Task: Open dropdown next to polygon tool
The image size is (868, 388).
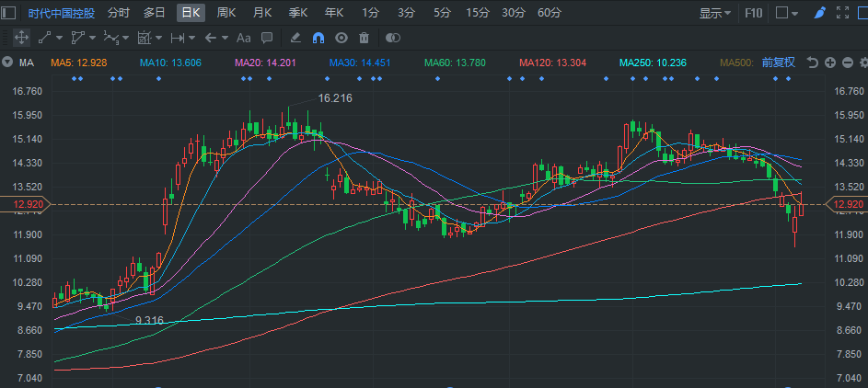Action: [92, 38]
